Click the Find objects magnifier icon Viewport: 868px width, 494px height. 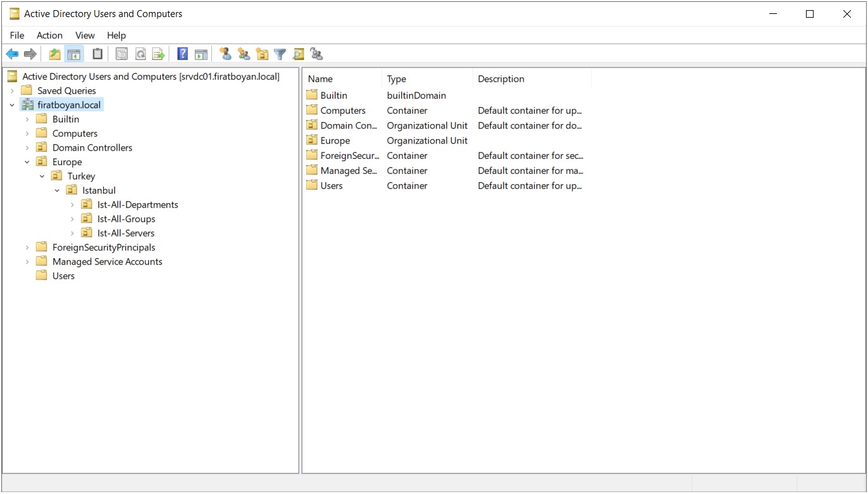point(299,54)
